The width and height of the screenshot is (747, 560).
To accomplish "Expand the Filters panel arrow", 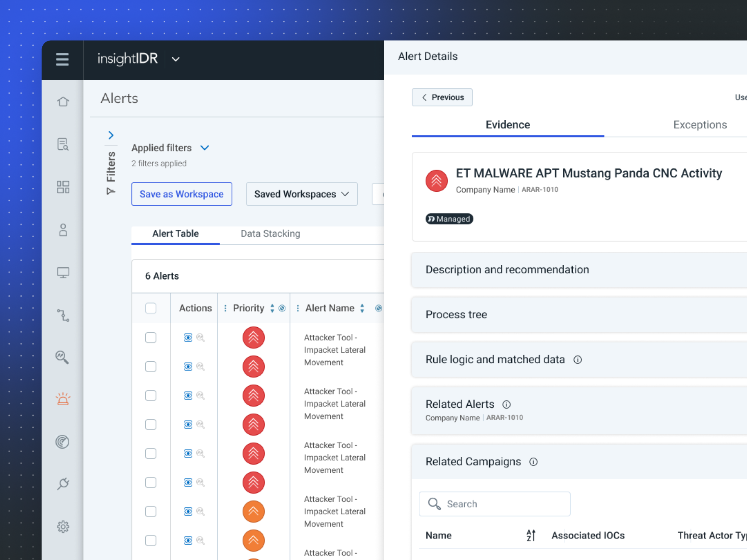I will 111,135.
